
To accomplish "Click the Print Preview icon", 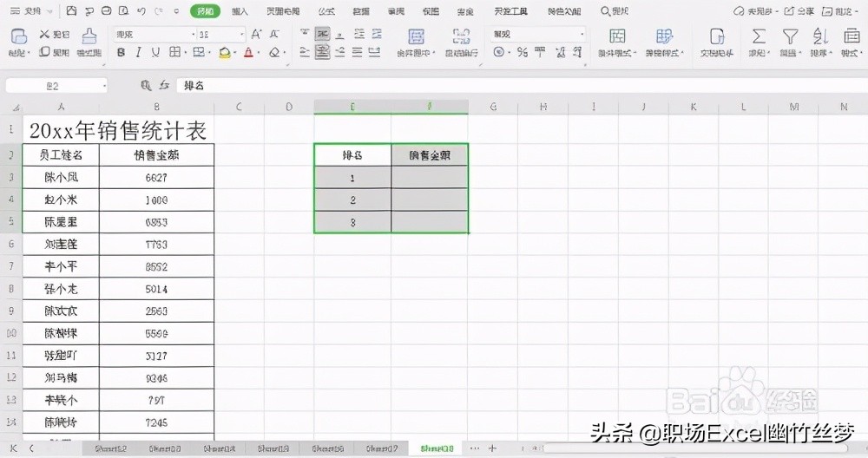I will [x=124, y=10].
